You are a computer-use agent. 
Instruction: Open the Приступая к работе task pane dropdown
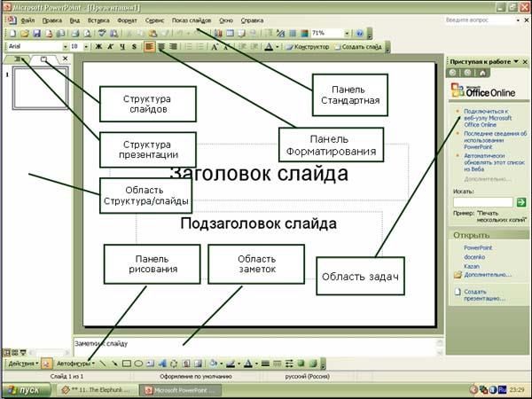click(x=516, y=61)
